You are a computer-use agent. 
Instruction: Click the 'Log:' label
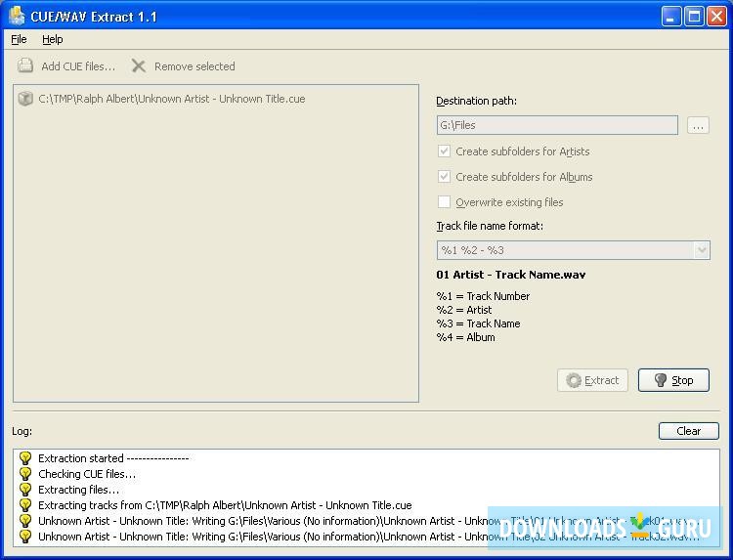(x=22, y=431)
